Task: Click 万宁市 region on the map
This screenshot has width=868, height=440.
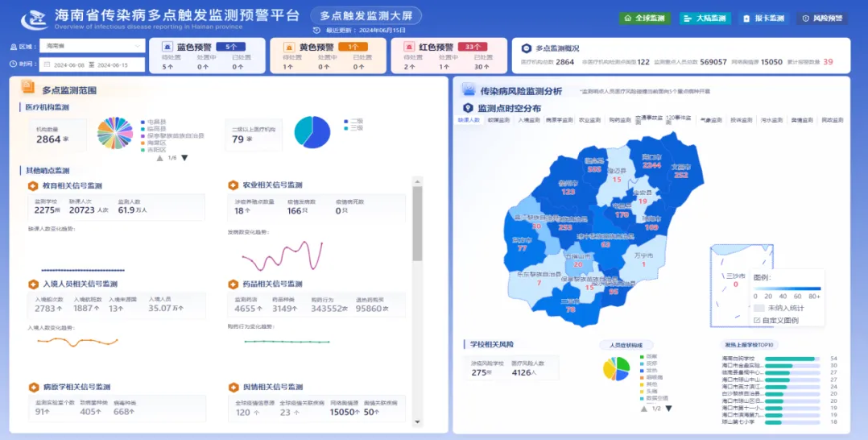Action: [x=644, y=259]
